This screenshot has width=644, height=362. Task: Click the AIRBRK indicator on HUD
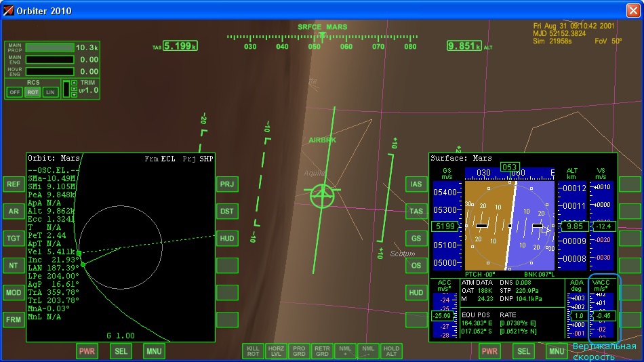(323, 140)
